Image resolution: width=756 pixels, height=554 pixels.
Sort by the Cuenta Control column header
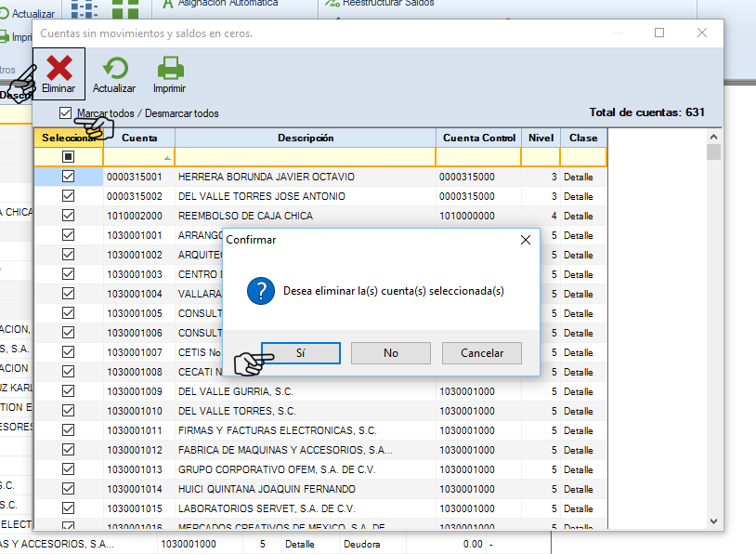[478, 138]
